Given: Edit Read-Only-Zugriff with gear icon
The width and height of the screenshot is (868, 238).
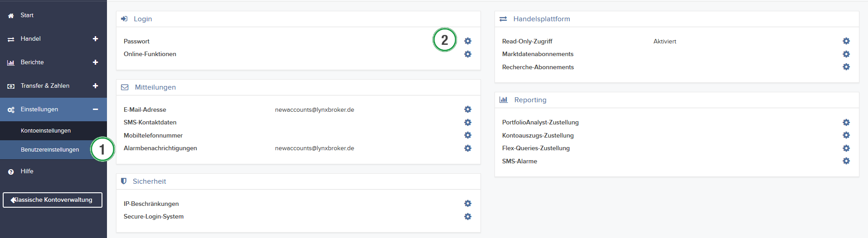Looking at the screenshot, I should (846, 41).
